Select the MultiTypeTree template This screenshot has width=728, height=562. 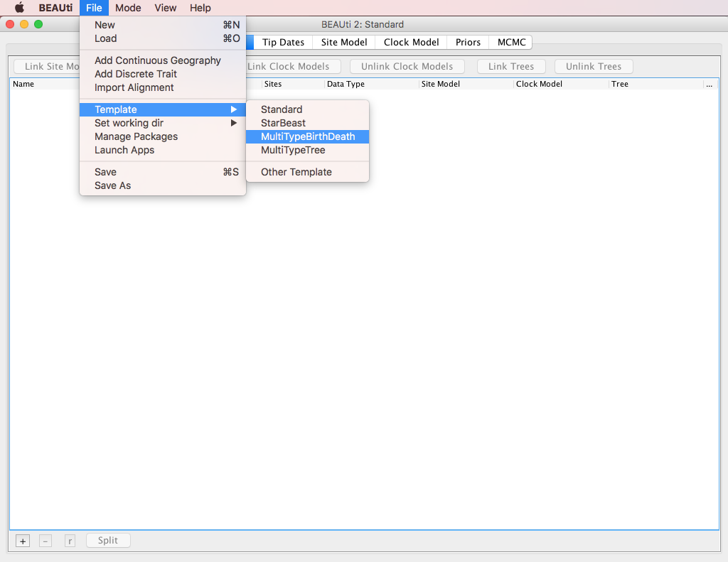(x=307, y=150)
